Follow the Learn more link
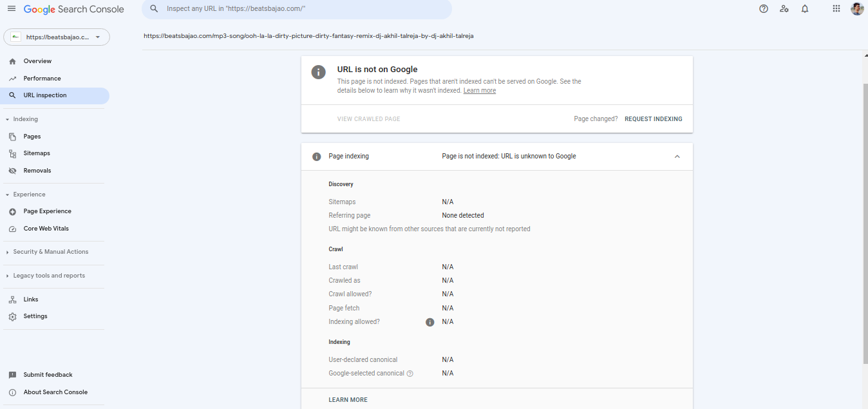The height and width of the screenshot is (409, 868). (480, 91)
